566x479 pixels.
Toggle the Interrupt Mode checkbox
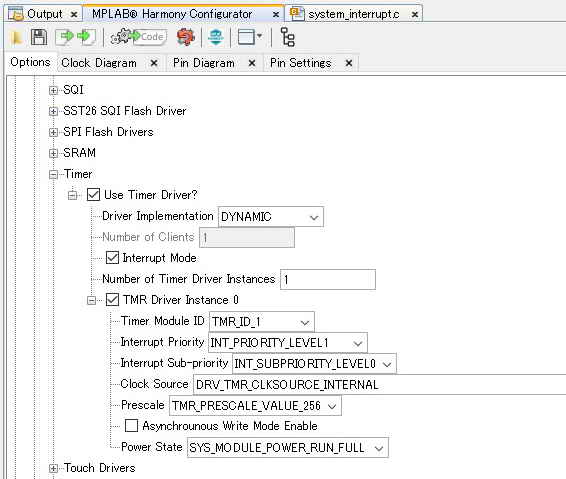point(112,258)
